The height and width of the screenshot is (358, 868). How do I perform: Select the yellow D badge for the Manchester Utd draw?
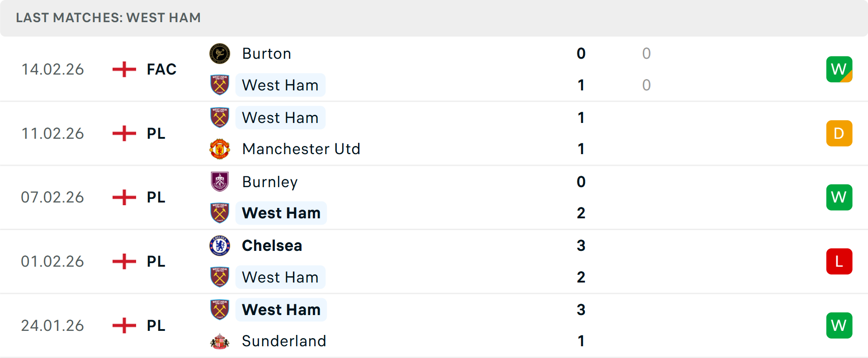coord(839,133)
